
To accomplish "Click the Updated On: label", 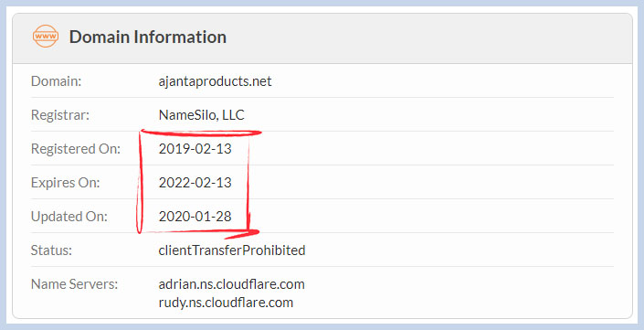I will pyautogui.click(x=69, y=216).
